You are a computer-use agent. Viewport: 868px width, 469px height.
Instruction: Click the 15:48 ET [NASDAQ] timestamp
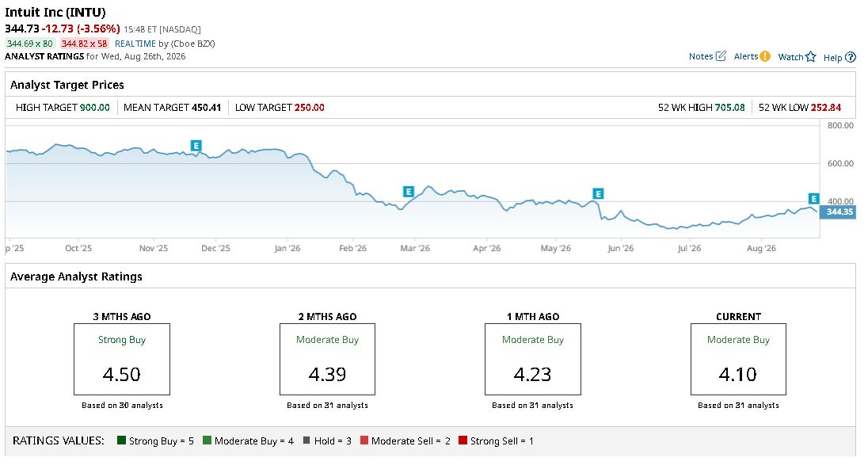pos(162,29)
